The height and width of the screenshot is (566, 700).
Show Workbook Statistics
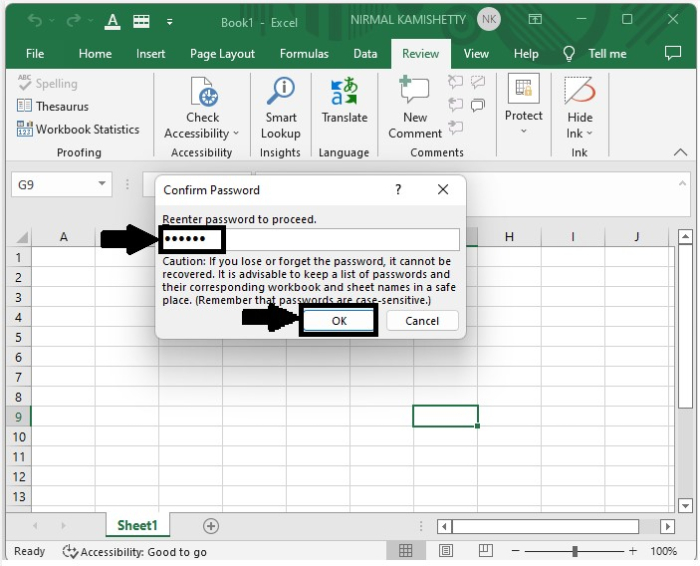[x=78, y=129]
